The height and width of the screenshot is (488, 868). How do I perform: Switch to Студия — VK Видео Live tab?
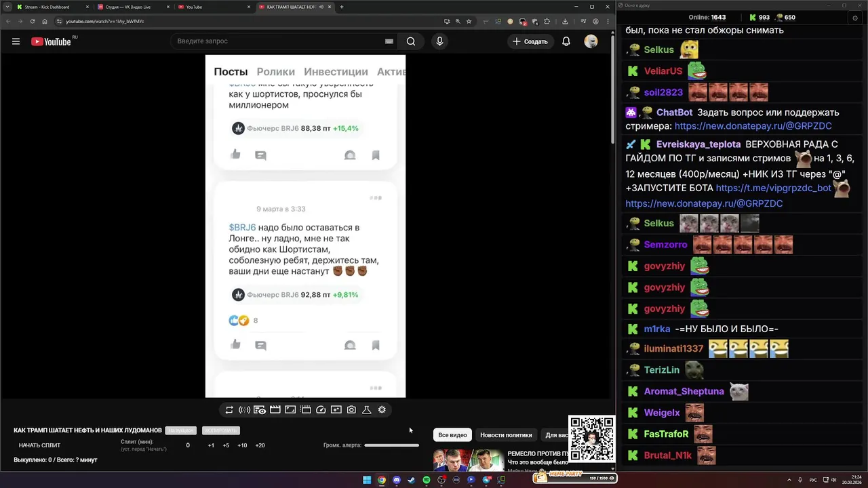[x=132, y=7]
